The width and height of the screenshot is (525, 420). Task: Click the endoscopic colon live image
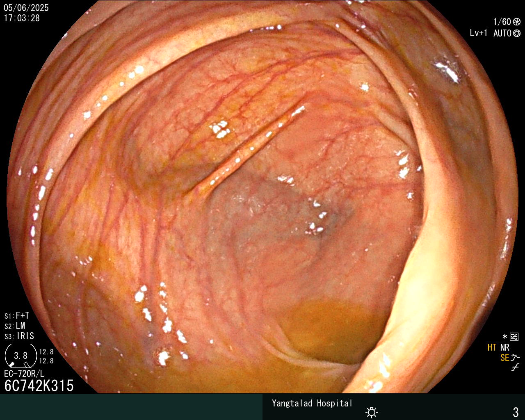pyautogui.click(x=262, y=197)
